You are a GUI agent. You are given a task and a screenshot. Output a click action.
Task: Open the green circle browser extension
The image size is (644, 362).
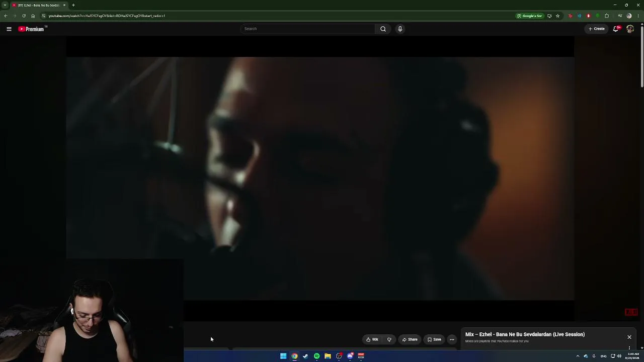(597, 16)
